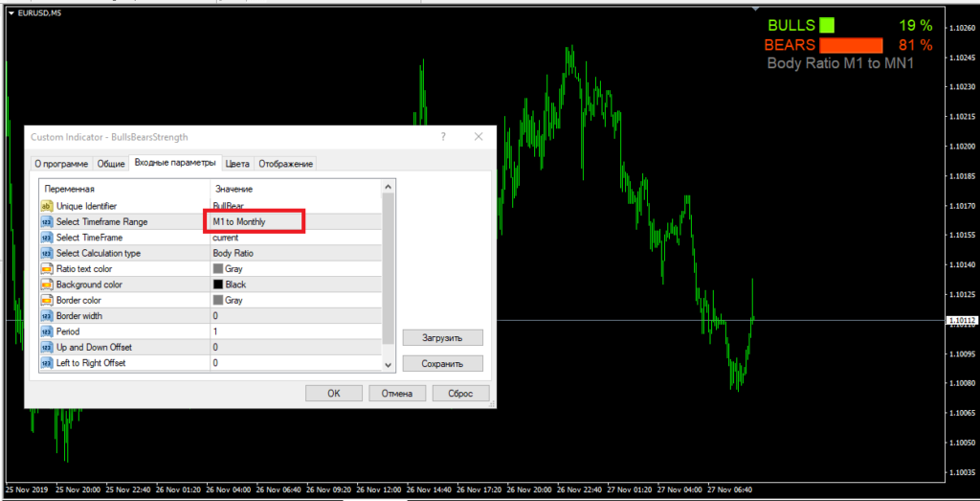Click the Загрузить button

pyautogui.click(x=442, y=338)
